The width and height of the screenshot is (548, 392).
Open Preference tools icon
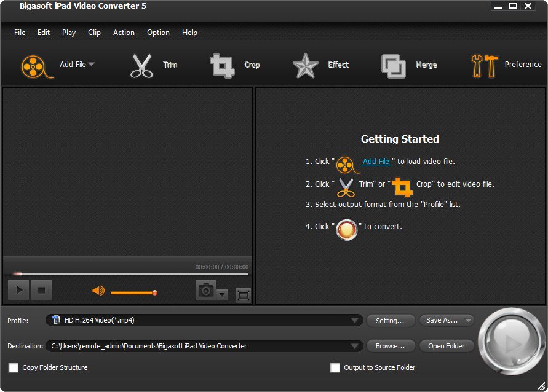tap(483, 65)
